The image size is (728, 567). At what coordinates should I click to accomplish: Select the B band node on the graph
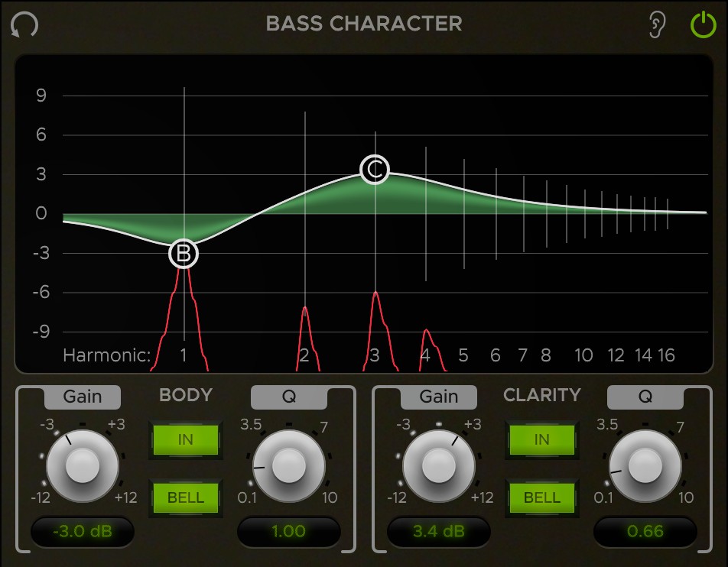pos(183,252)
